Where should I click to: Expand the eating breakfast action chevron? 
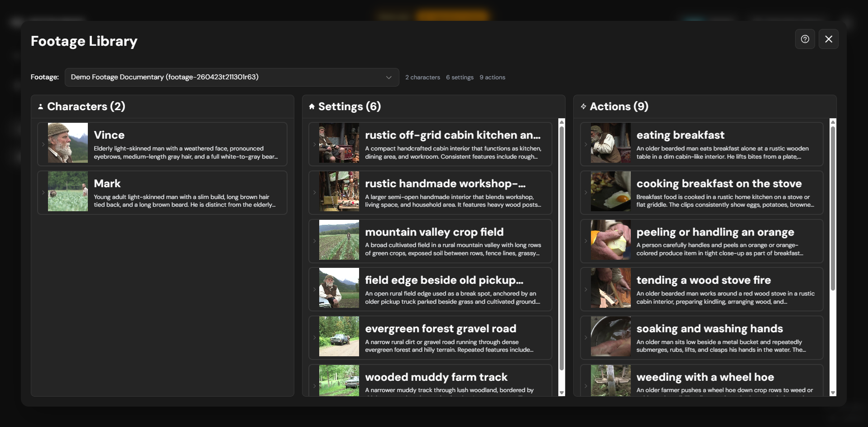pyautogui.click(x=585, y=144)
